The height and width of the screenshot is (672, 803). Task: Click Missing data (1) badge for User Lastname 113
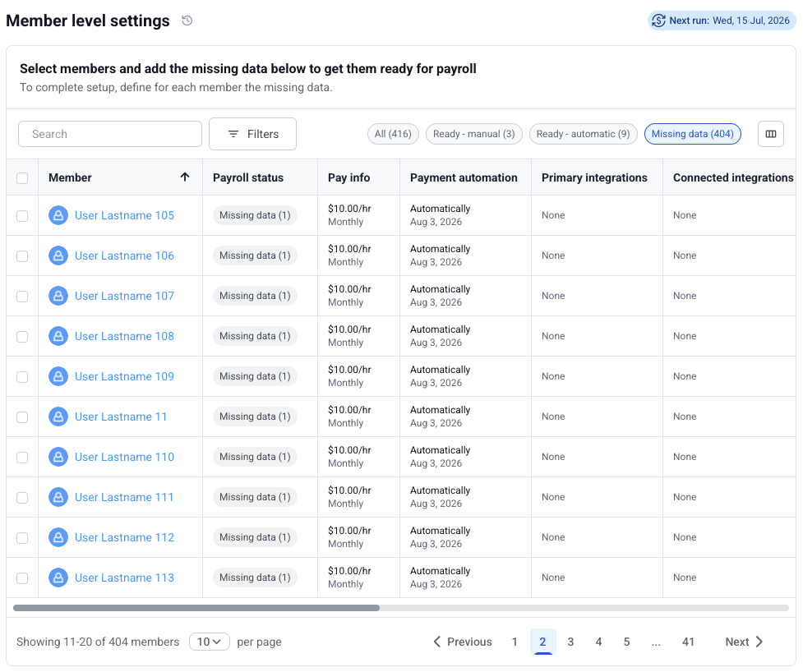click(255, 578)
